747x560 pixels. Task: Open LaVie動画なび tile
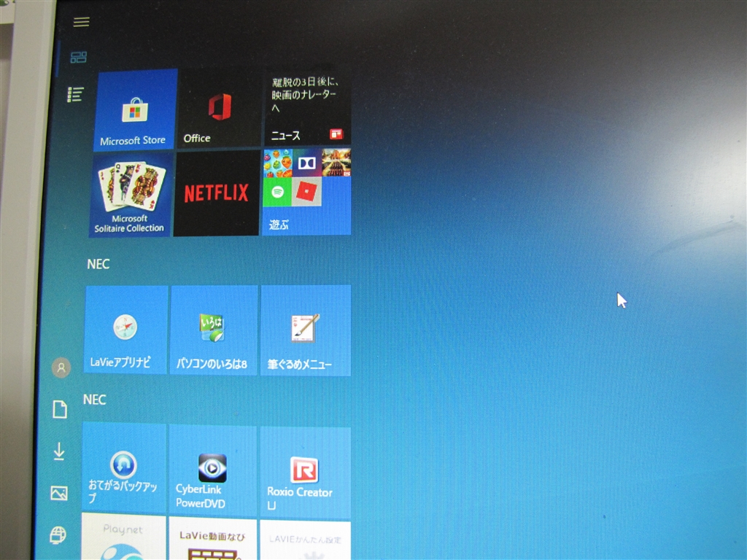[x=212, y=540]
